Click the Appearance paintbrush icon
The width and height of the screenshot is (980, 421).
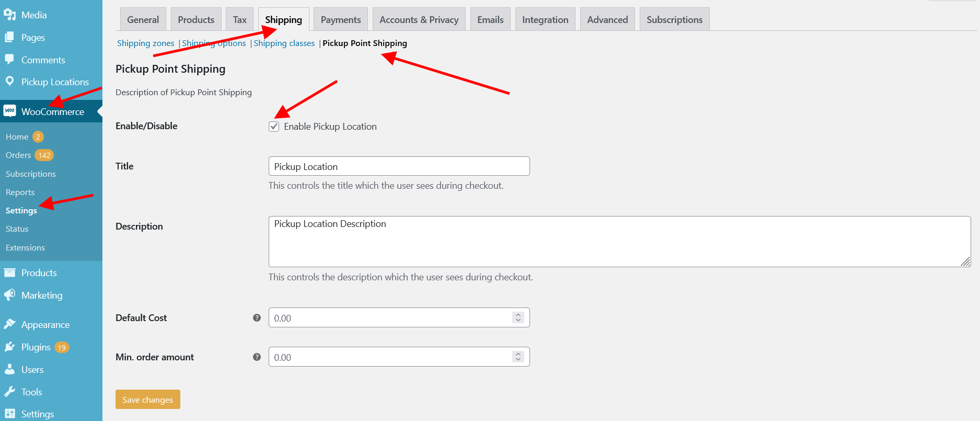[9, 324]
